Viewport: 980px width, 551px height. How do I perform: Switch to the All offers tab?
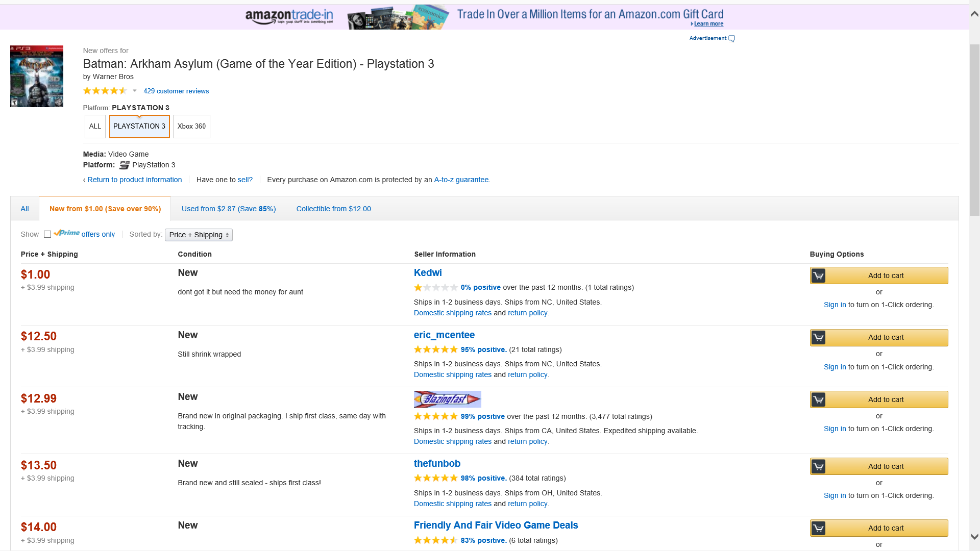(x=24, y=209)
